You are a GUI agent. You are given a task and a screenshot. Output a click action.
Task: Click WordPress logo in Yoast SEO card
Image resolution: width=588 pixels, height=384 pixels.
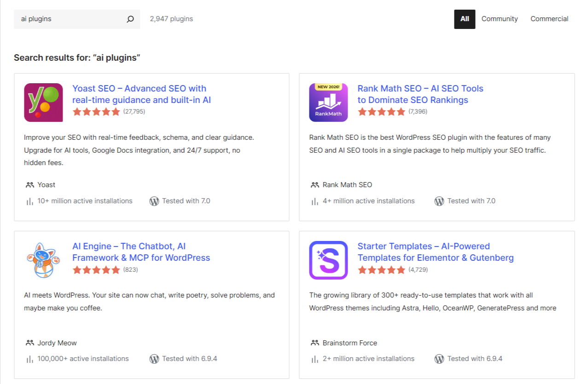154,201
